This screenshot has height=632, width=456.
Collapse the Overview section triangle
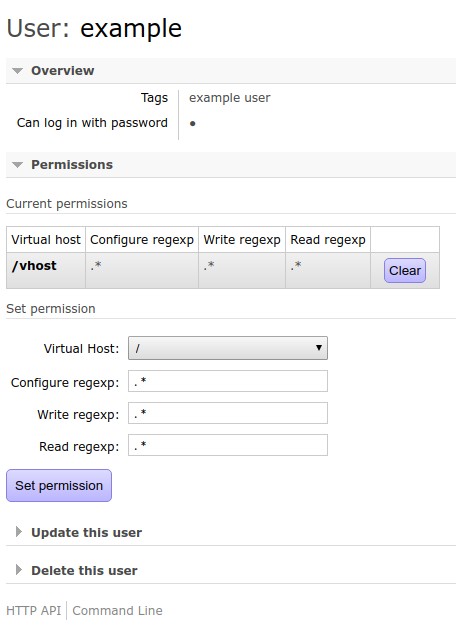click(x=17, y=71)
